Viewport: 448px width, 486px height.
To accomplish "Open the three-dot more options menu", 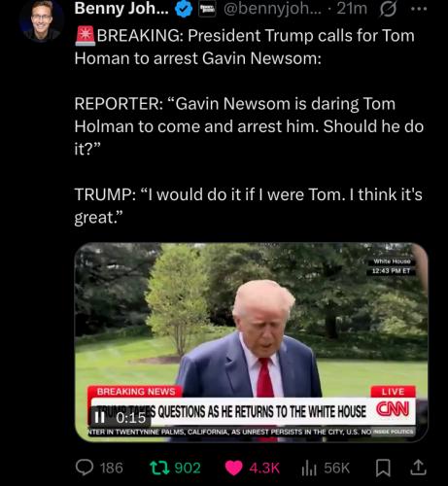I will (x=419, y=9).
